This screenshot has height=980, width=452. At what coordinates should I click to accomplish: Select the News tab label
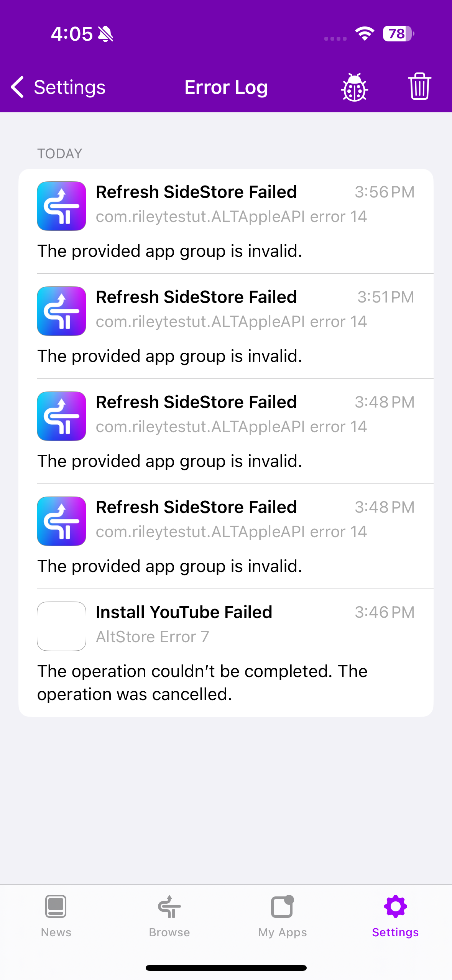[56, 933]
